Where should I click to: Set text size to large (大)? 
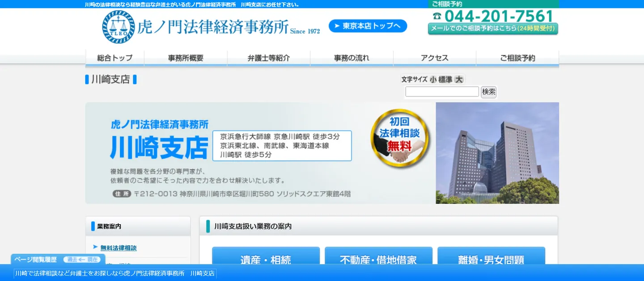pyautogui.click(x=459, y=80)
